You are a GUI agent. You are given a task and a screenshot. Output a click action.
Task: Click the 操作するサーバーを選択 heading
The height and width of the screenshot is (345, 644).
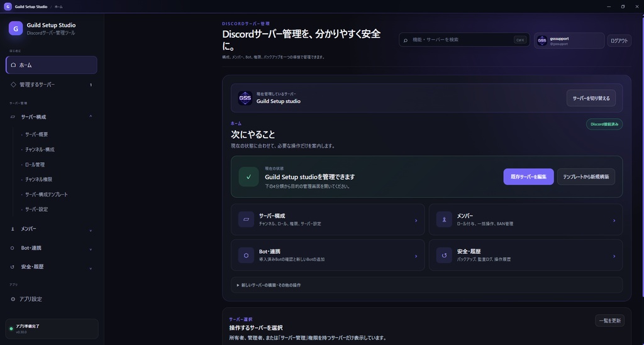coord(256,328)
